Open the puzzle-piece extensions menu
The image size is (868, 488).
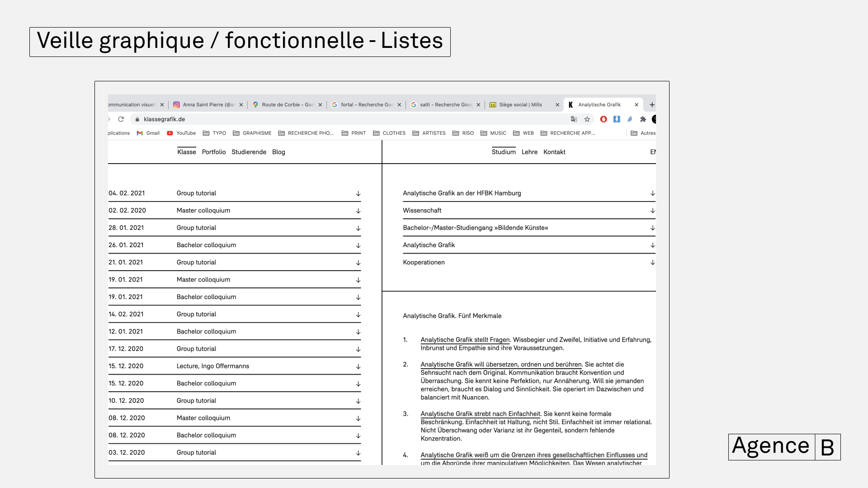(x=643, y=119)
